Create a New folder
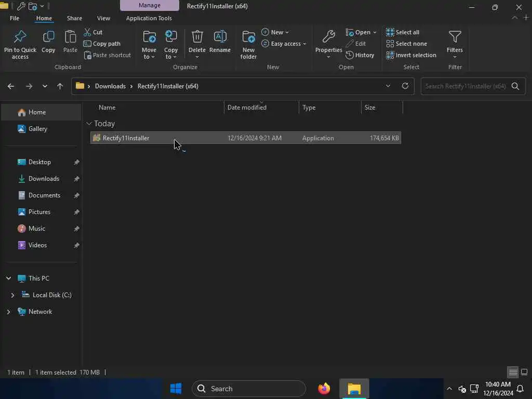Screen dimensions: 532x399 pyautogui.click(x=248, y=45)
